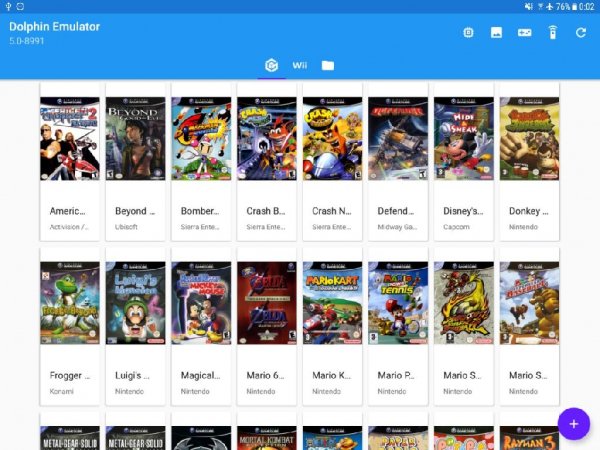Viewport: 600px width, 450px height.
Task: Open Mario Superstar Baseball cover
Action: 529,303
